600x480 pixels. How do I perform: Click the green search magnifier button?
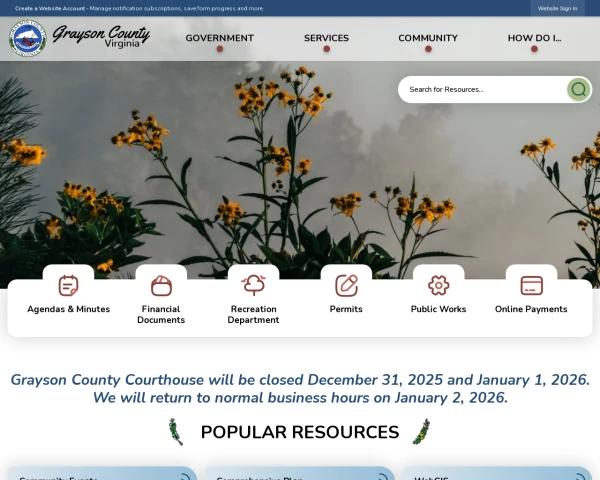tap(578, 89)
